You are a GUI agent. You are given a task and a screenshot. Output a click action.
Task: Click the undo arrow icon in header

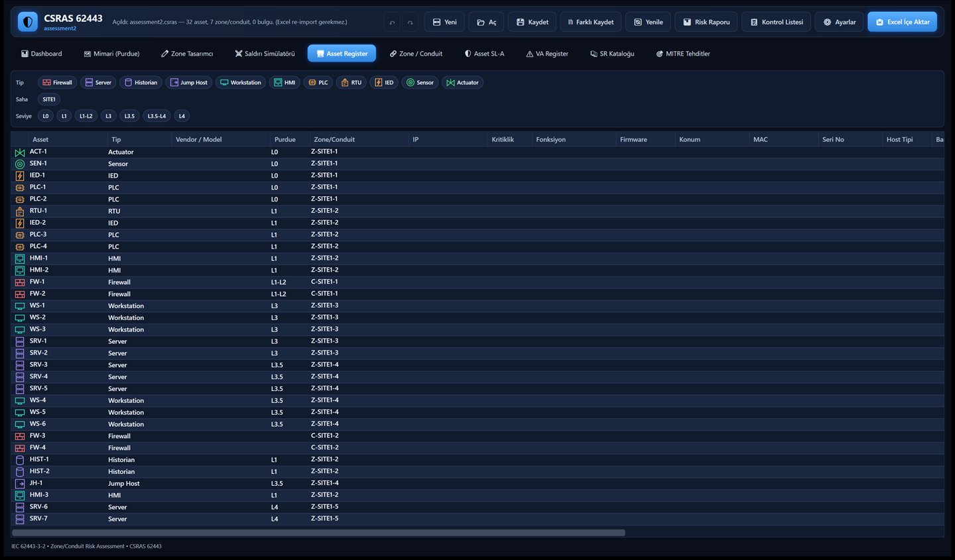click(x=392, y=22)
